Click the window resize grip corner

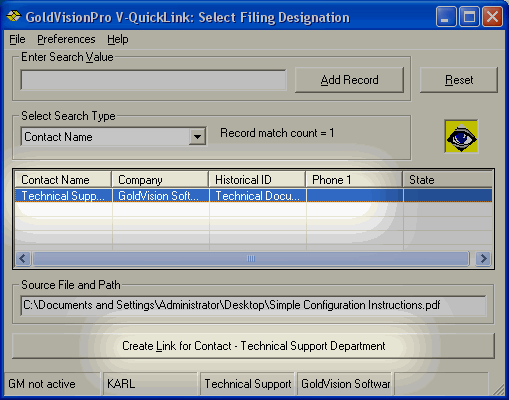pyautogui.click(x=498, y=389)
